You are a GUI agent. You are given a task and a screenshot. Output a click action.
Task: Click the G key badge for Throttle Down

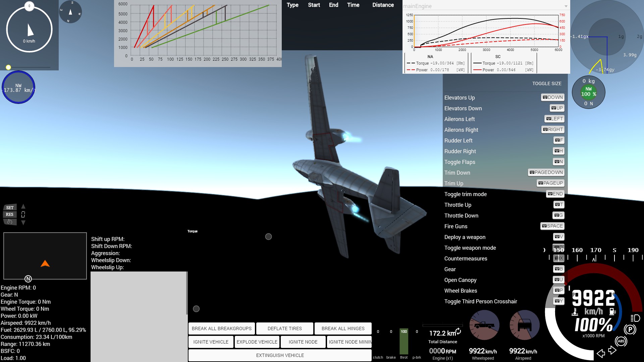tap(558, 215)
